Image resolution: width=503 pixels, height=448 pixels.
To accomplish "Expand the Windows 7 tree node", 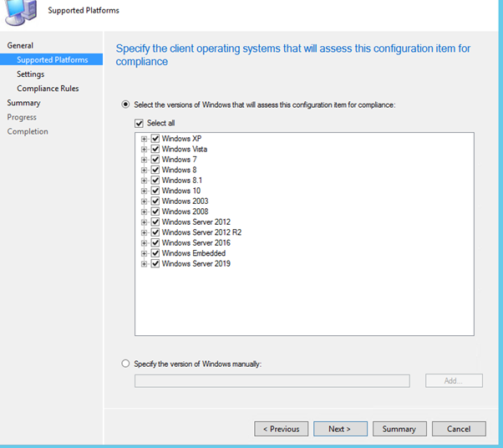I will point(144,160).
